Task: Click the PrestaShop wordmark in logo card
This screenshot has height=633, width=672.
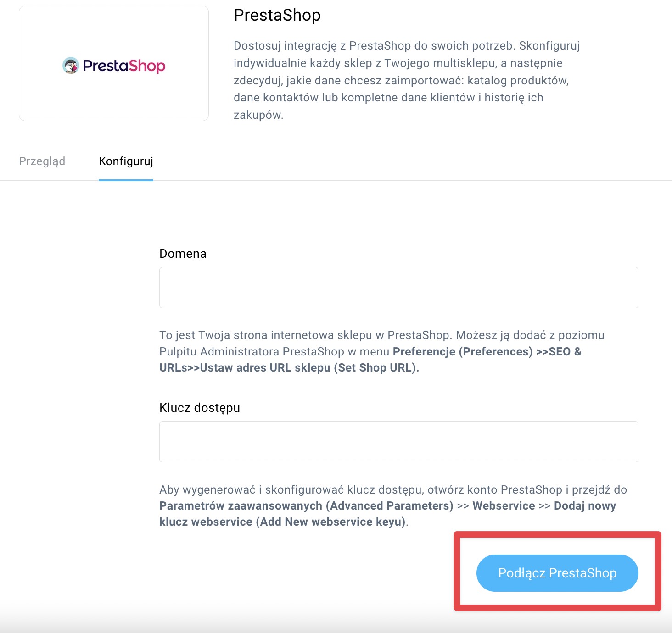Action: click(x=124, y=66)
